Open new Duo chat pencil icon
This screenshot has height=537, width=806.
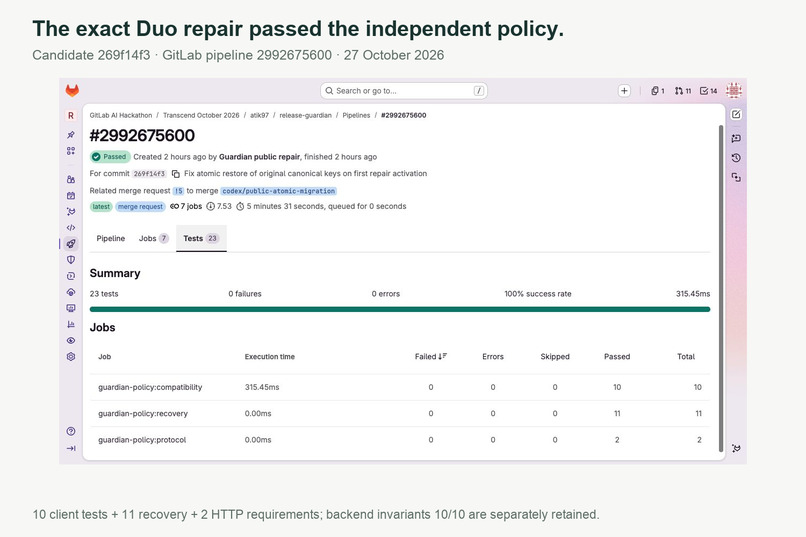tap(736, 115)
